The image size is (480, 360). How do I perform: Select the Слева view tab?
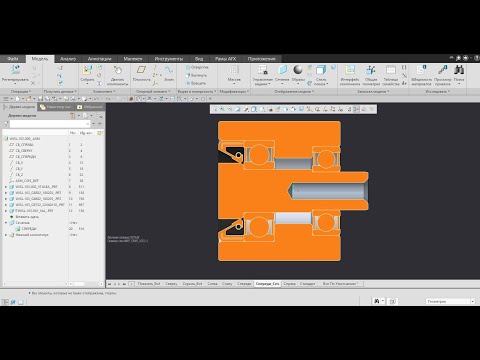click(212, 284)
